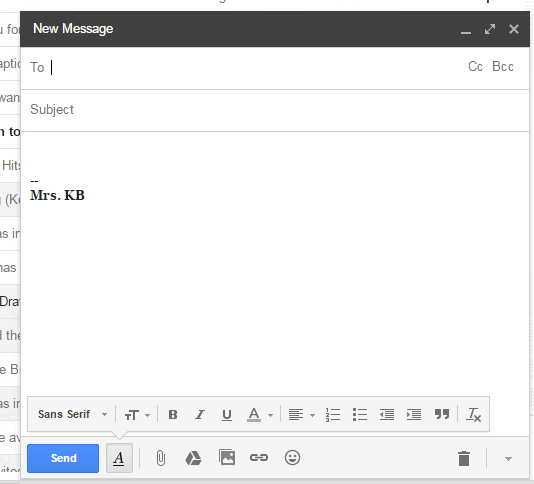This screenshot has width=534, height=484.
Task: Toggle formatting options bar button
Action: tap(119, 458)
